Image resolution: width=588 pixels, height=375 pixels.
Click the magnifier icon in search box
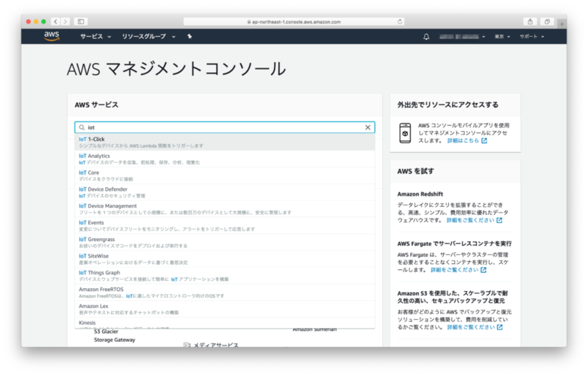coord(82,127)
